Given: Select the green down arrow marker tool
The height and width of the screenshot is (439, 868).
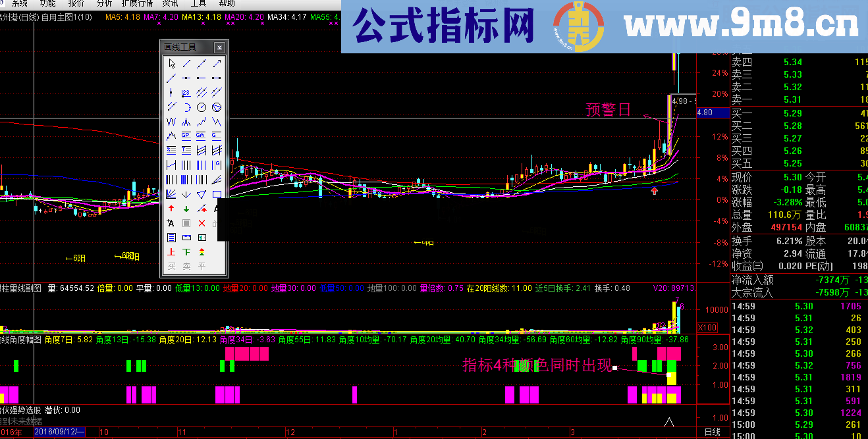Looking at the screenshot, I should tap(185, 208).
